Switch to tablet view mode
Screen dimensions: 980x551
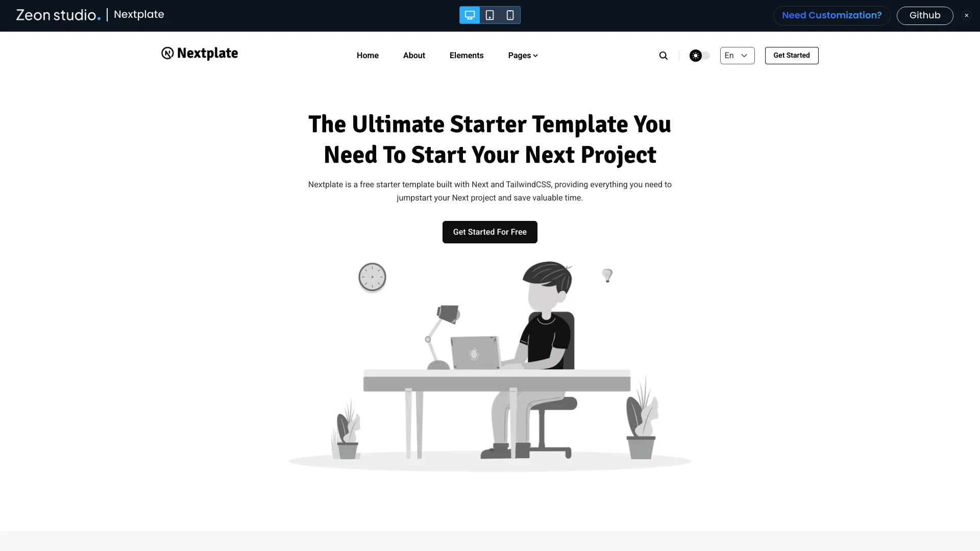coord(490,15)
